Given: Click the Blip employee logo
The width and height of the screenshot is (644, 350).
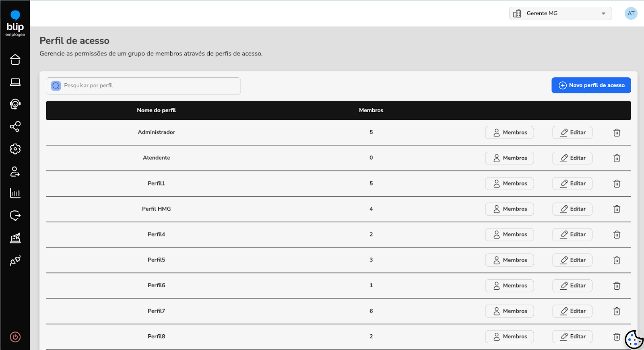Looking at the screenshot, I should (15, 24).
